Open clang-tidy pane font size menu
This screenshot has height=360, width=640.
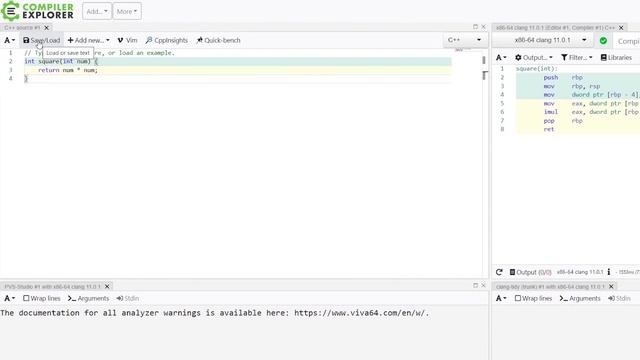click(501, 298)
